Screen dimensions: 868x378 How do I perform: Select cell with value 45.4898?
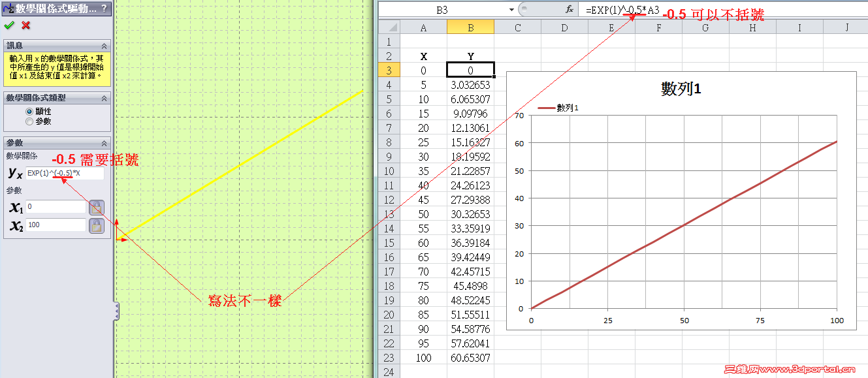pos(470,286)
